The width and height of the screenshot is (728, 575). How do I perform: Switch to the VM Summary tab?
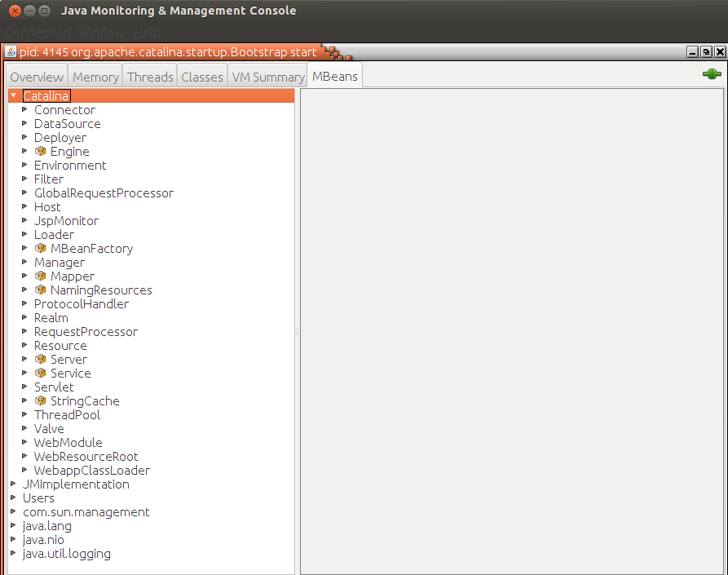pos(268,77)
